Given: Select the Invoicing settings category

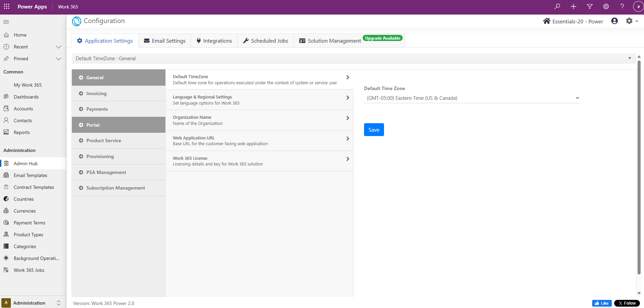Looking at the screenshot, I should click(119, 93).
